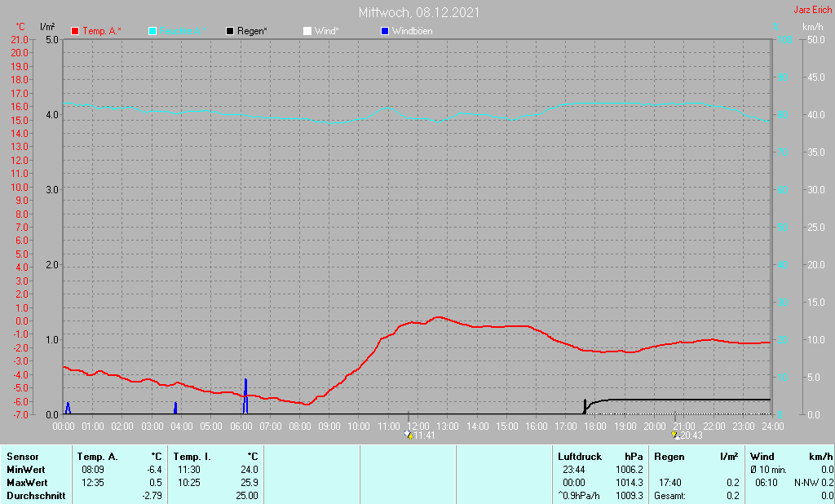The width and height of the screenshot is (835, 504).
Task: Click the outdoor average value -2.79
Action: [x=152, y=496]
